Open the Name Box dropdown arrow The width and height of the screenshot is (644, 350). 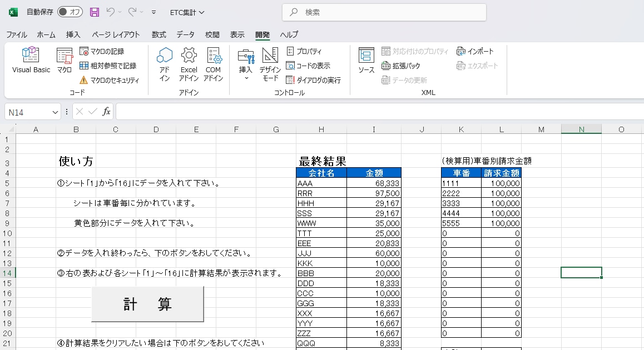click(x=55, y=112)
